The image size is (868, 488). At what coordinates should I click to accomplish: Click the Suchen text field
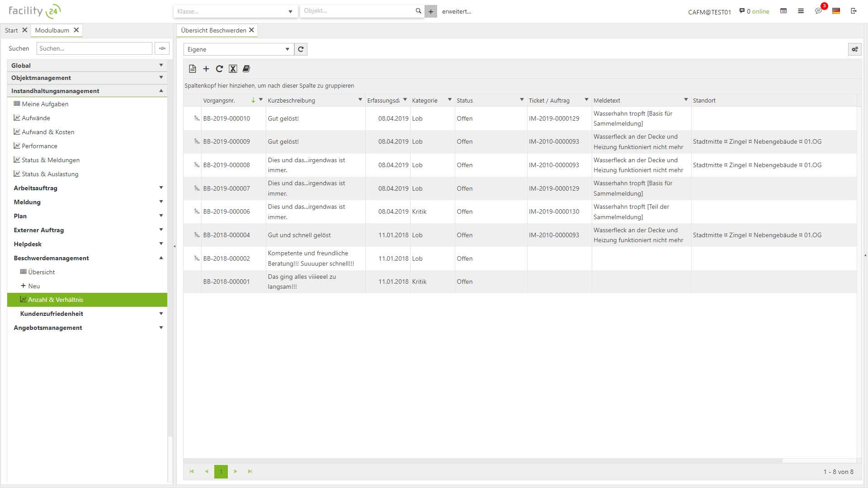(x=94, y=48)
